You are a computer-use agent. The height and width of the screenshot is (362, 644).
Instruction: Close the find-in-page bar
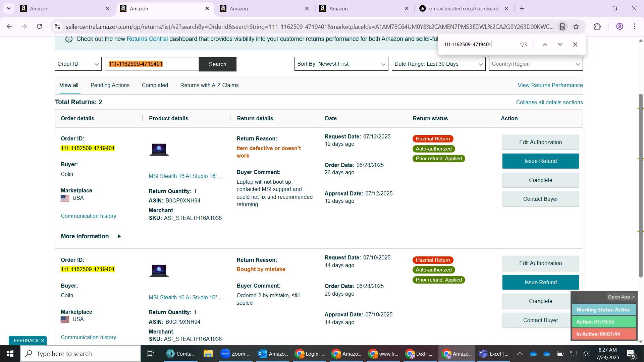[575, 44]
